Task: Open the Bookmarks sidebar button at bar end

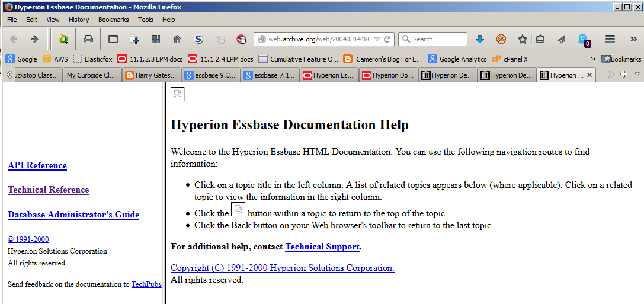Action: (621, 59)
